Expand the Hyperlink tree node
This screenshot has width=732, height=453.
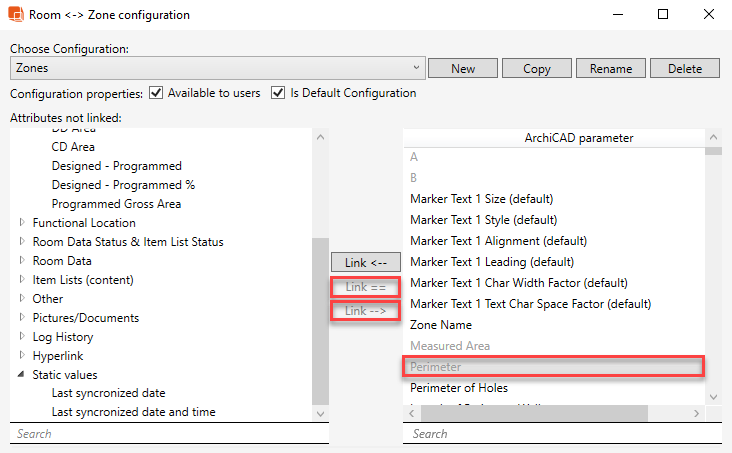click(x=22, y=356)
